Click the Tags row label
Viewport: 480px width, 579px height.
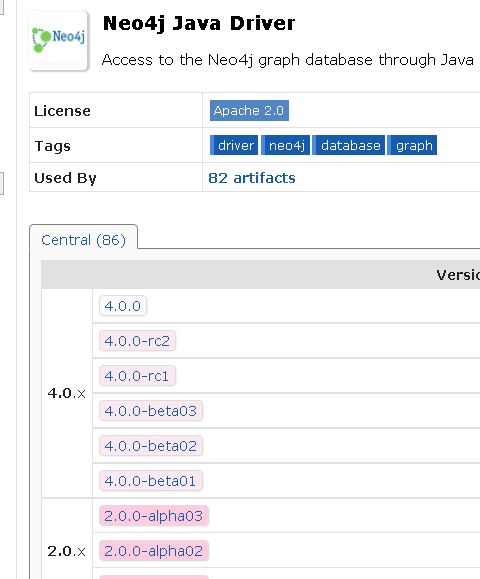pyautogui.click(x=52, y=146)
